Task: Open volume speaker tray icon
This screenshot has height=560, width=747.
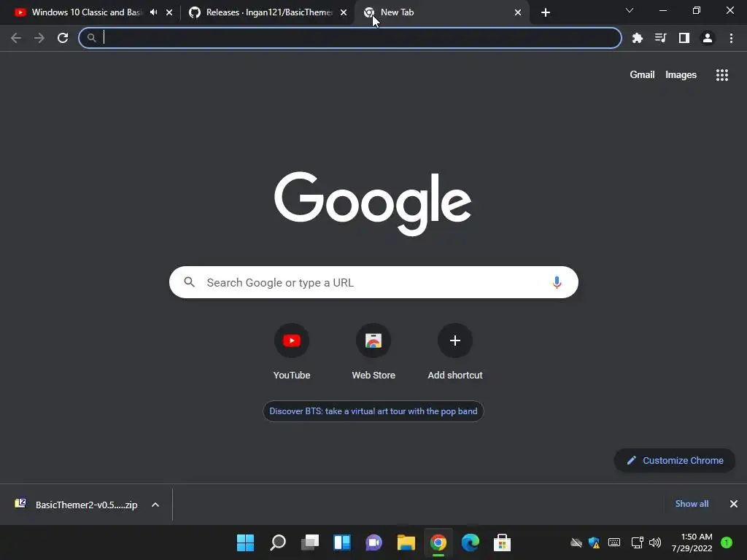Action: pyautogui.click(x=655, y=542)
